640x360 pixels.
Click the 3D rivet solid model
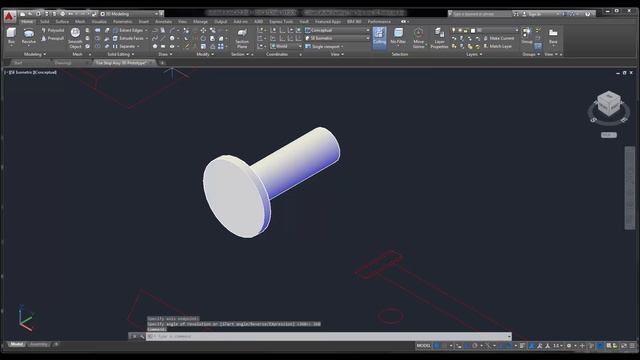coord(271,182)
